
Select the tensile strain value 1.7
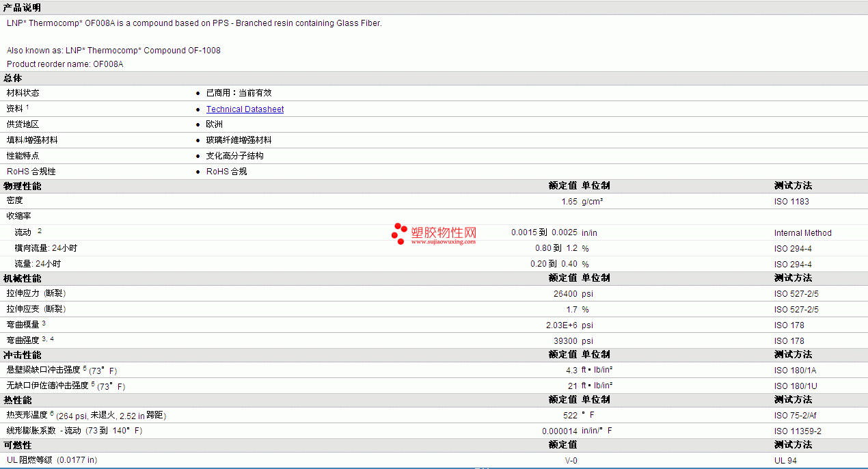click(x=572, y=310)
